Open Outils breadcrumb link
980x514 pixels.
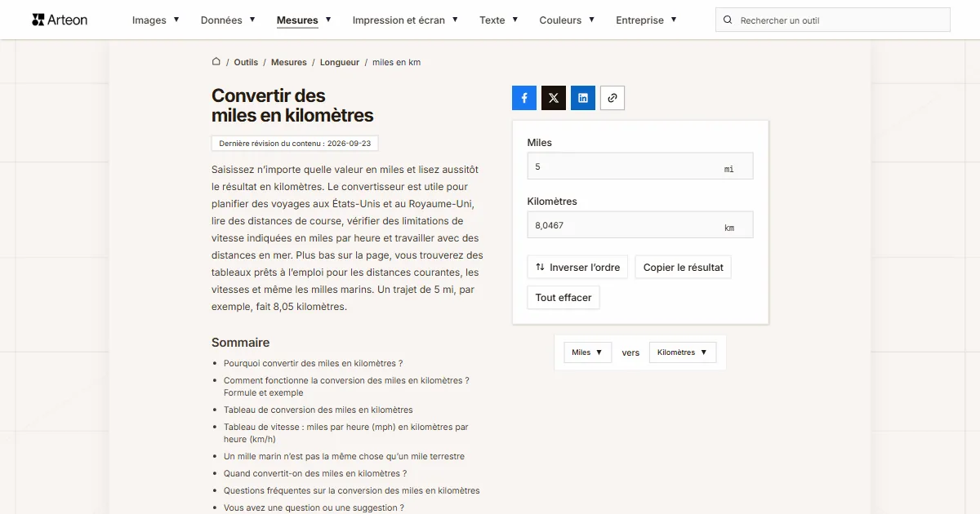[x=246, y=62]
